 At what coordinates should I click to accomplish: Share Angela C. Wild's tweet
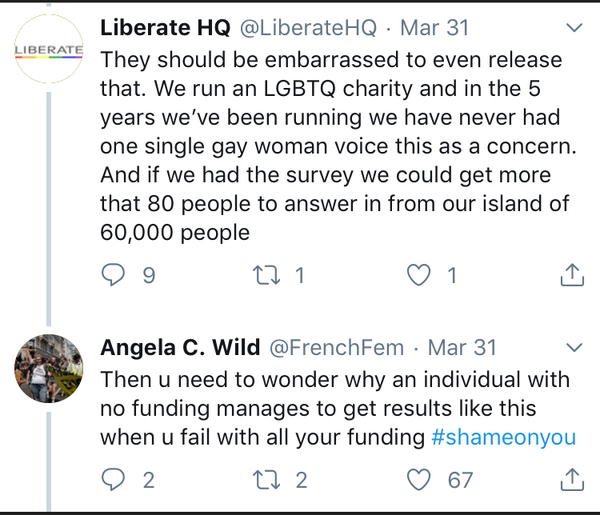pos(572,480)
